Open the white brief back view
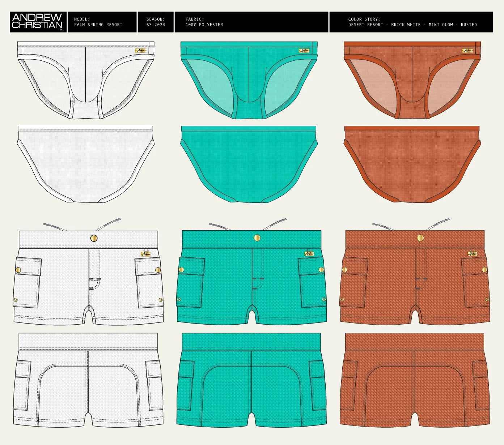 pos(86,164)
